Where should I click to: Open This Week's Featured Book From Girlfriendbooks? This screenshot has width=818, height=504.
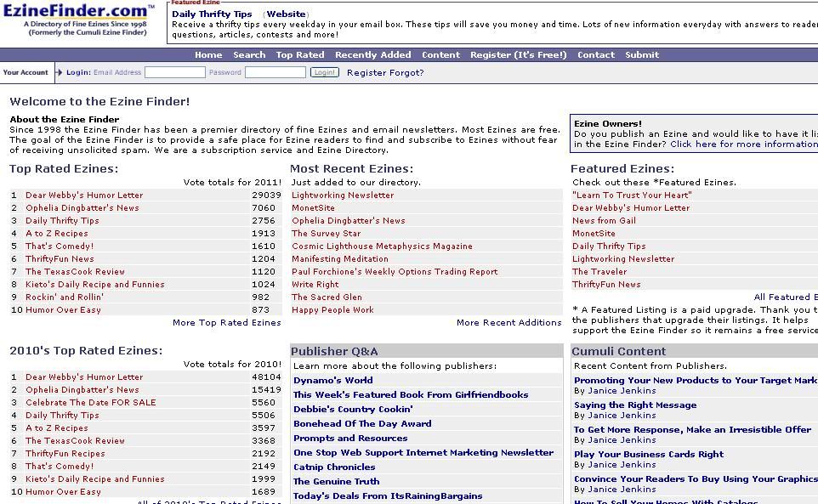click(x=411, y=394)
